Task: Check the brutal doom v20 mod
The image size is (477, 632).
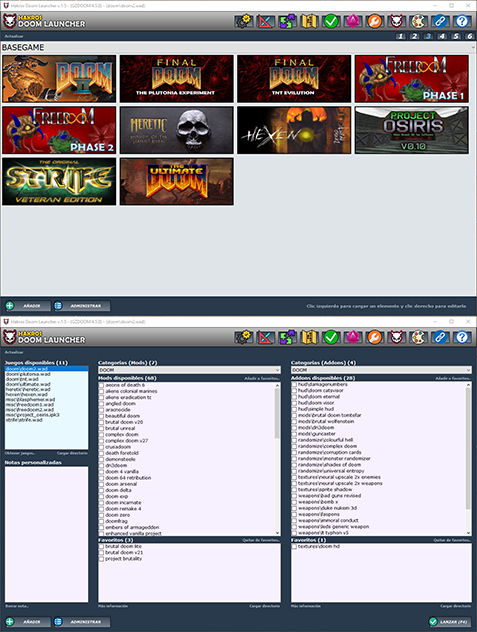Action: 102,422
